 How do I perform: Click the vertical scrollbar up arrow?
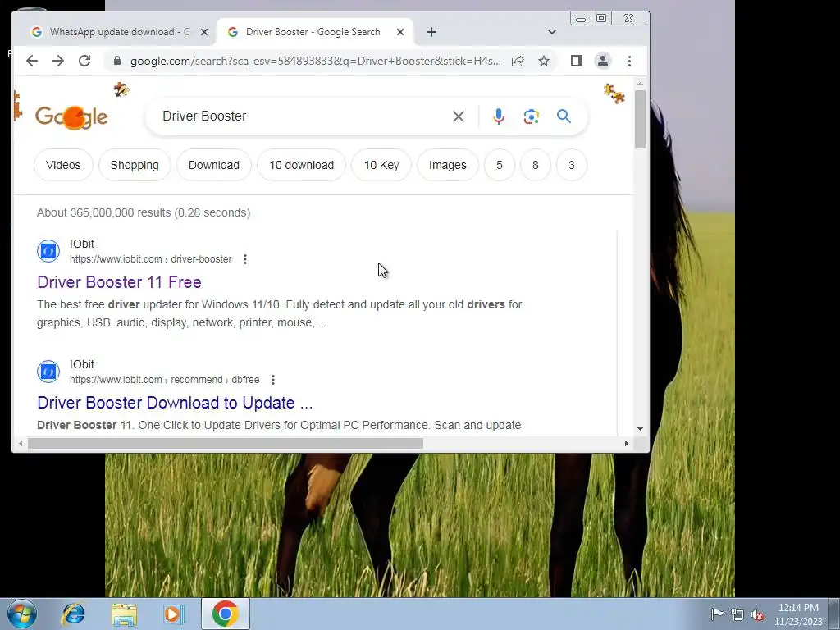[x=640, y=84]
